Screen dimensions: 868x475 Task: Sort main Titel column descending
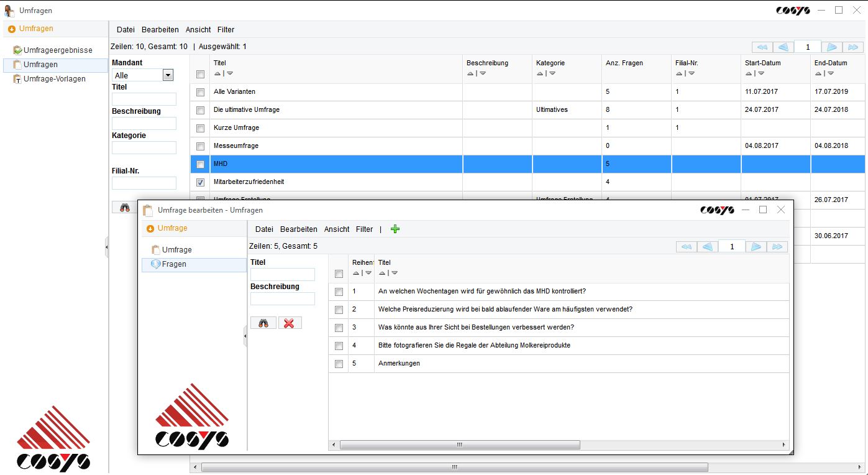click(230, 73)
